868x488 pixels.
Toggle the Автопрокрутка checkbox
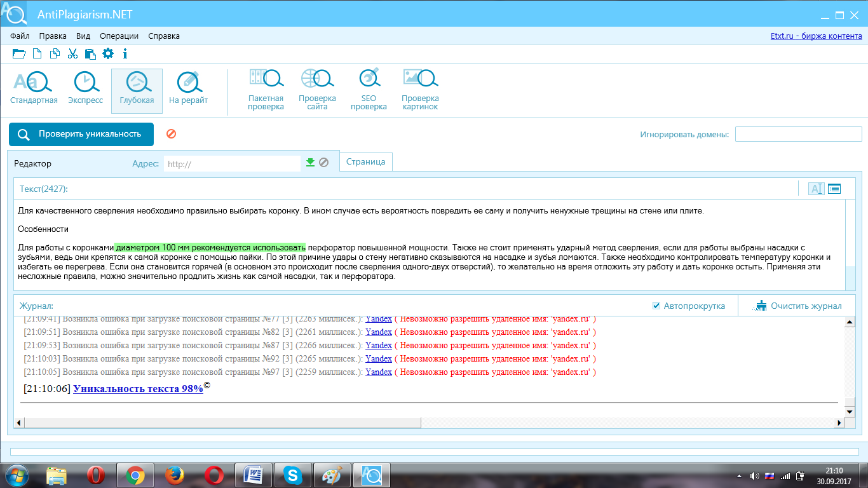[656, 306]
